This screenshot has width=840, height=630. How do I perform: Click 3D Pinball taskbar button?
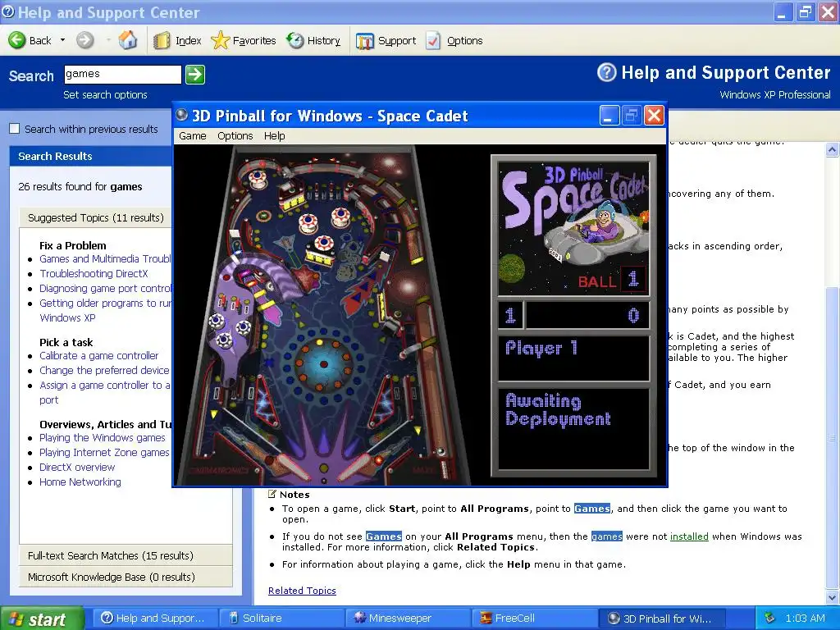click(x=660, y=619)
